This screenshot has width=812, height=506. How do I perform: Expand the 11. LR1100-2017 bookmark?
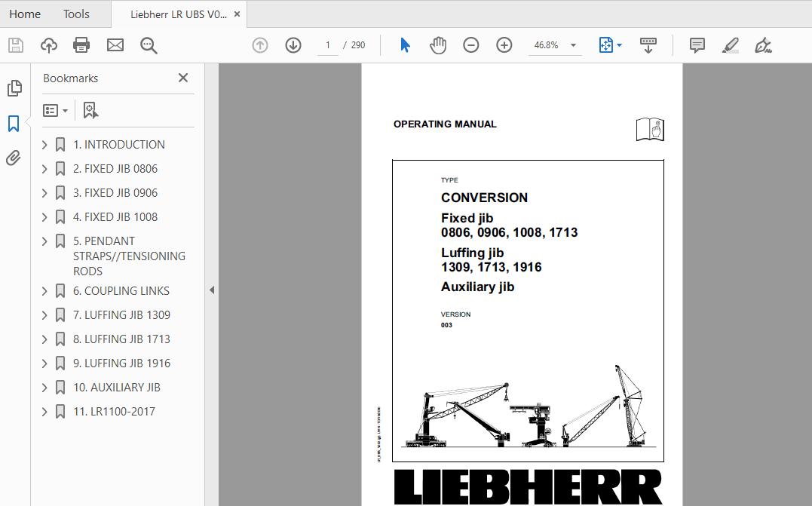click(44, 412)
